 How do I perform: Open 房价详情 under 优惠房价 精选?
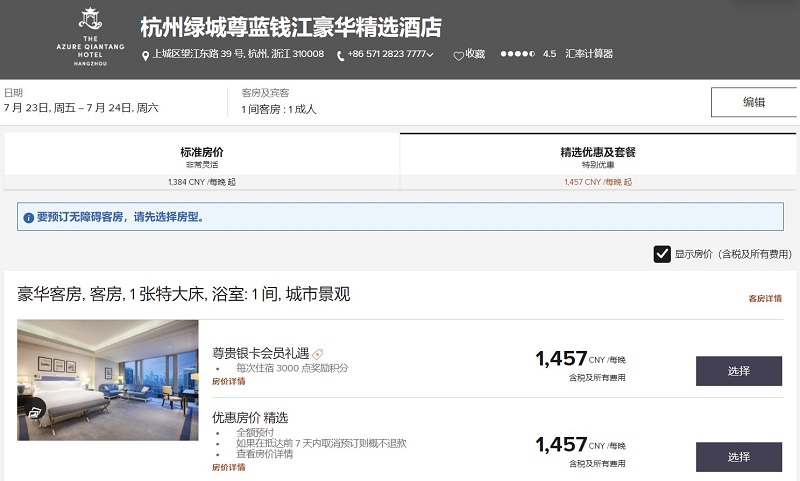[229, 467]
